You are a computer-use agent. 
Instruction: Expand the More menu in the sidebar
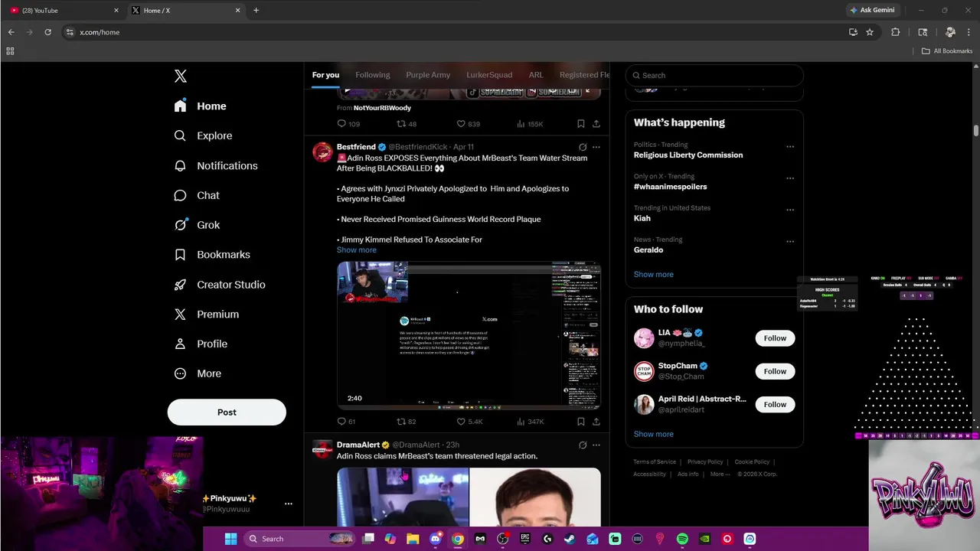coord(198,373)
